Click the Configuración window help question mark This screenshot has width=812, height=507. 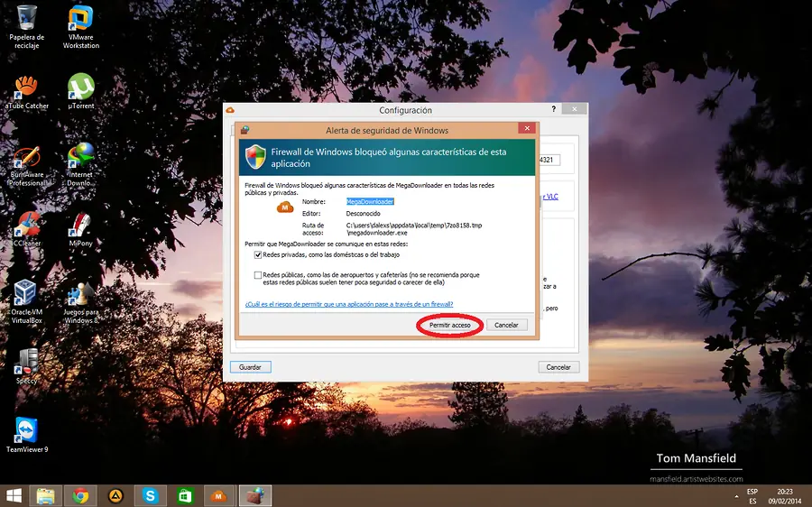[554, 109]
